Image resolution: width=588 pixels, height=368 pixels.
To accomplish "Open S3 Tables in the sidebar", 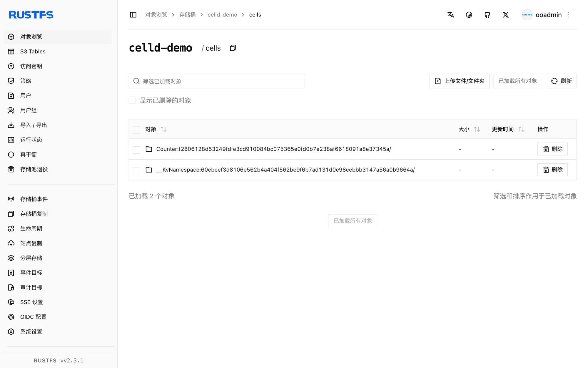I will click(x=58, y=52).
